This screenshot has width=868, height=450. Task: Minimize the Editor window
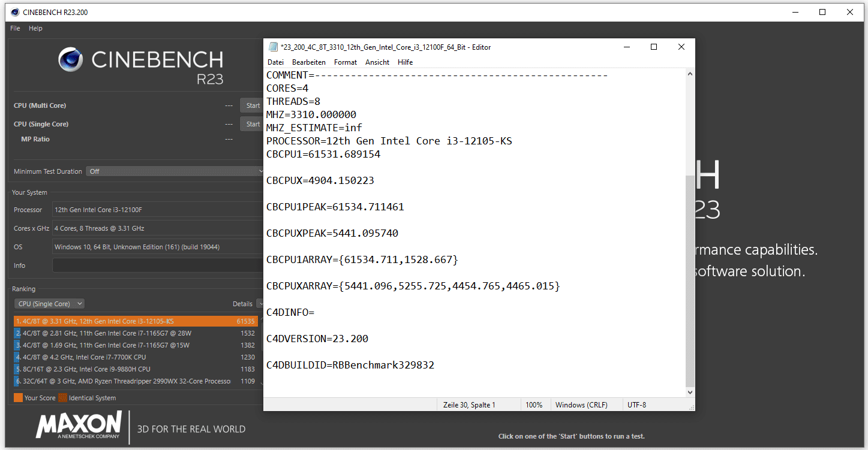coord(626,47)
